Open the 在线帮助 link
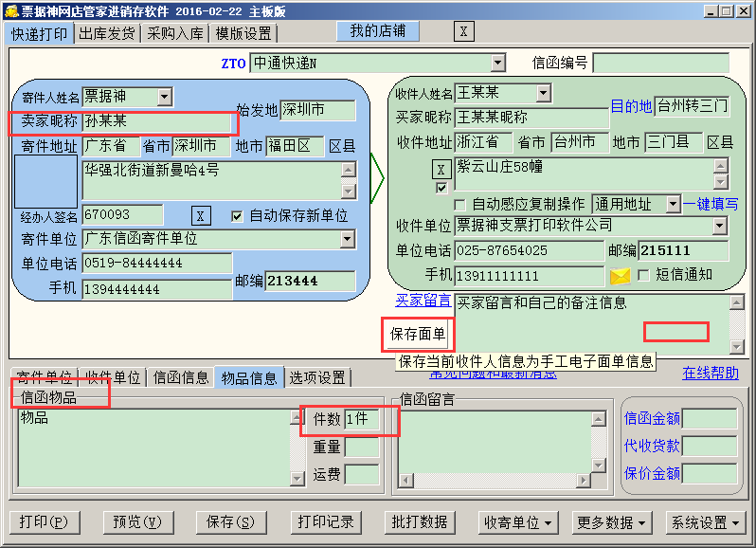756x548 pixels. click(711, 373)
